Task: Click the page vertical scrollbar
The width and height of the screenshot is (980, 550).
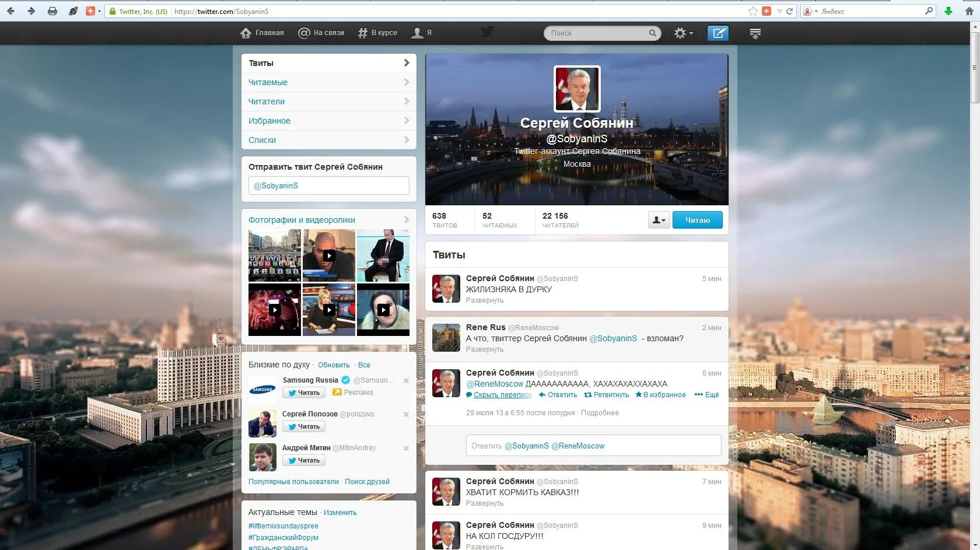Action: [975, 68]
